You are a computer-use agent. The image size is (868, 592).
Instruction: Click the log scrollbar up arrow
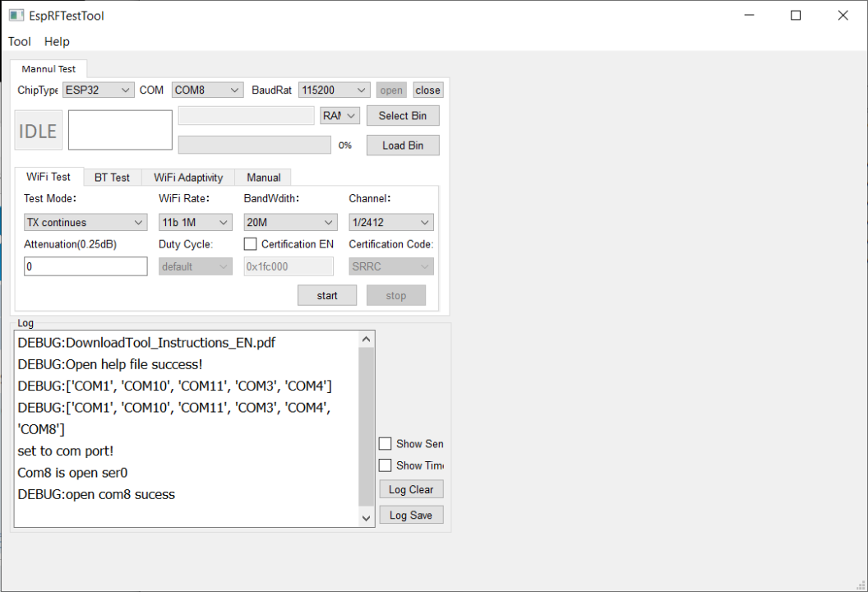pos(366,340)
